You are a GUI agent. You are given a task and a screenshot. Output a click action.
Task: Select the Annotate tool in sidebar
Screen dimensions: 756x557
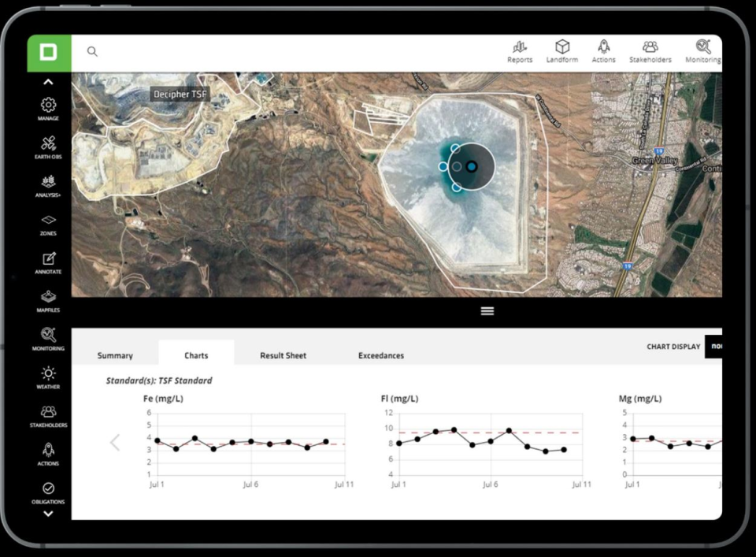48,263
